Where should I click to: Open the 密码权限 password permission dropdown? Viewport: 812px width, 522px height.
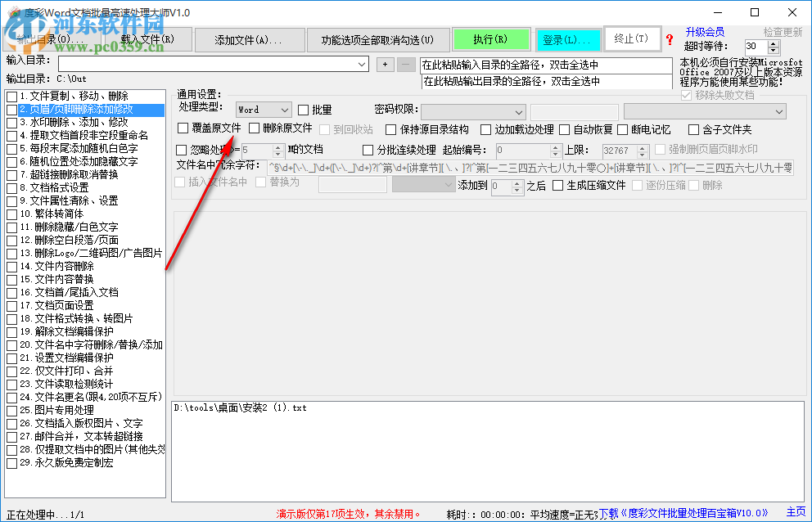(x=518, y=111)
